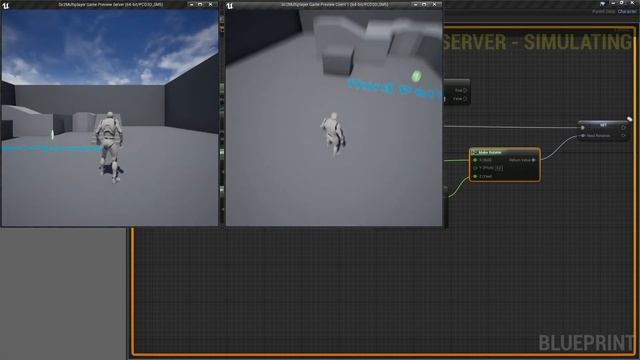Click the False output pin on the Branch node
Screen dimensions: 640x360
point(465,99)
